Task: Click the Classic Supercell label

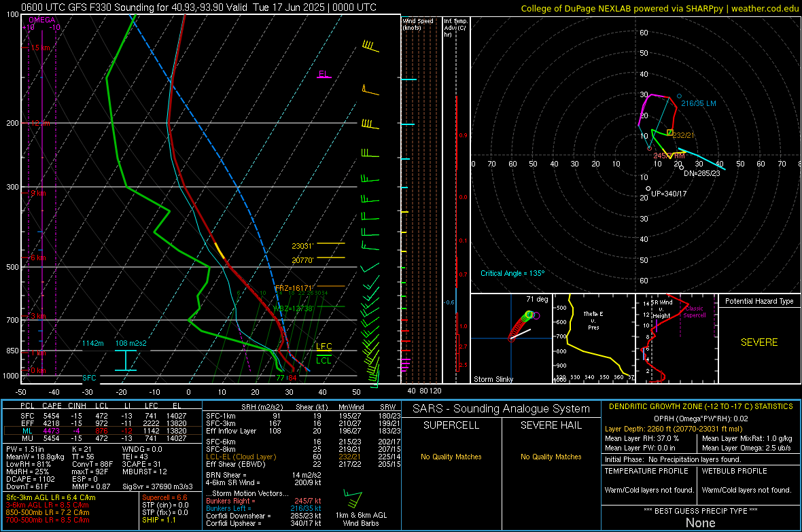Action: click(694, 312)
